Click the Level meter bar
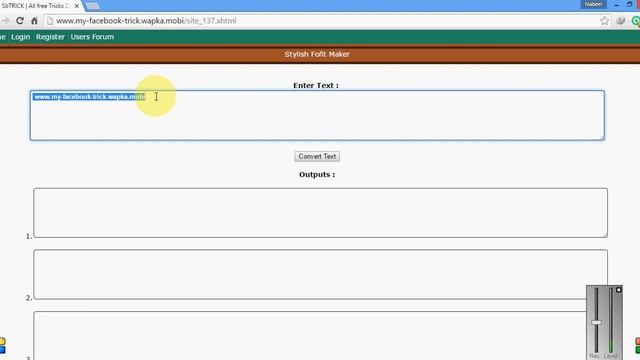640x360 pixels. 611,320
